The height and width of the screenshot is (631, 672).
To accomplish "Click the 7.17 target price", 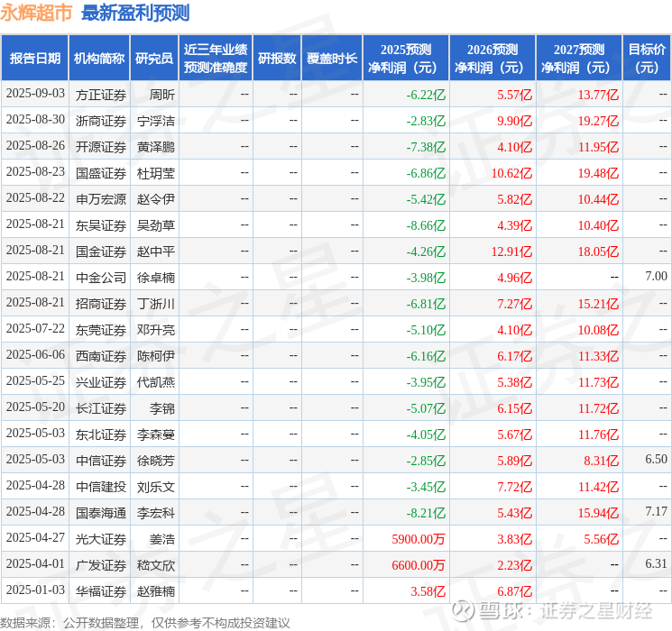I will [x=656, y=511].
